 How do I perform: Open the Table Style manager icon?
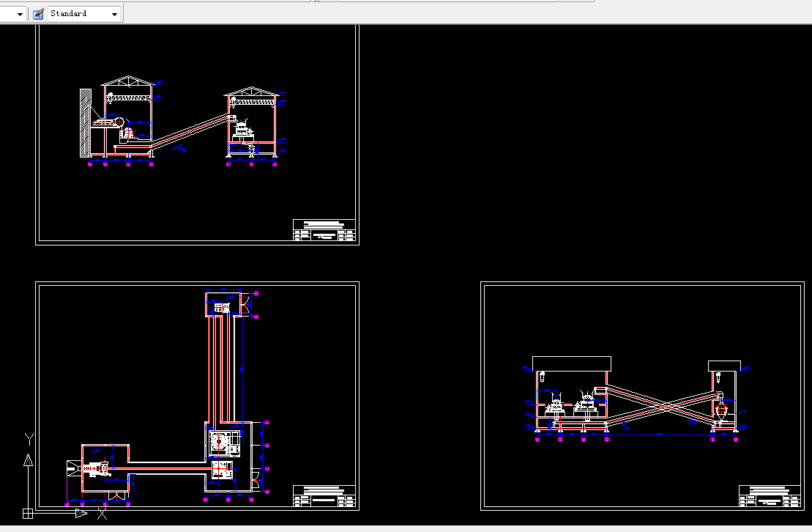click(x=38, y=14)
